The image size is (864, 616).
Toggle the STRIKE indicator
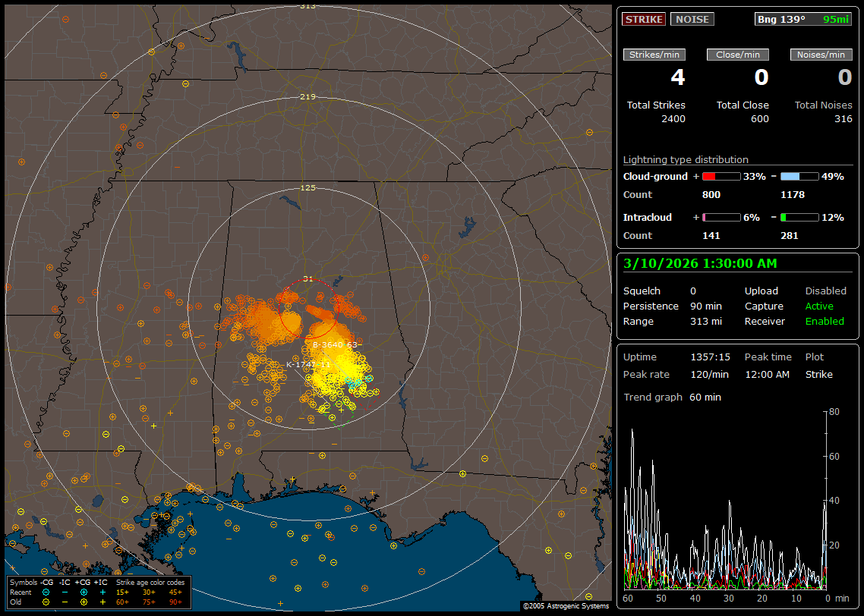644,19
